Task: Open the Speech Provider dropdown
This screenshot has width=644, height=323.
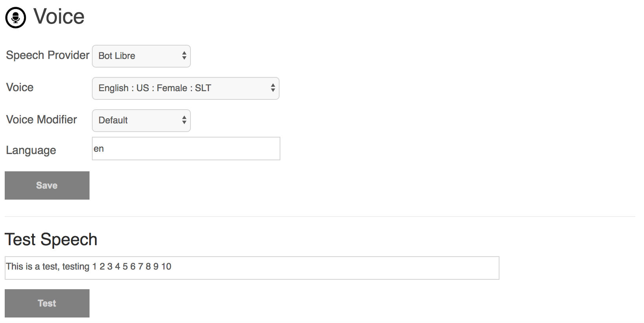Action: click(x=141, y=56)
